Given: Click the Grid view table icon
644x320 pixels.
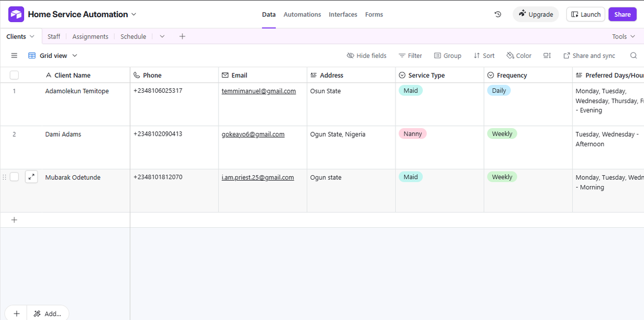Looking at the screenshot, I should pos(32,56).
